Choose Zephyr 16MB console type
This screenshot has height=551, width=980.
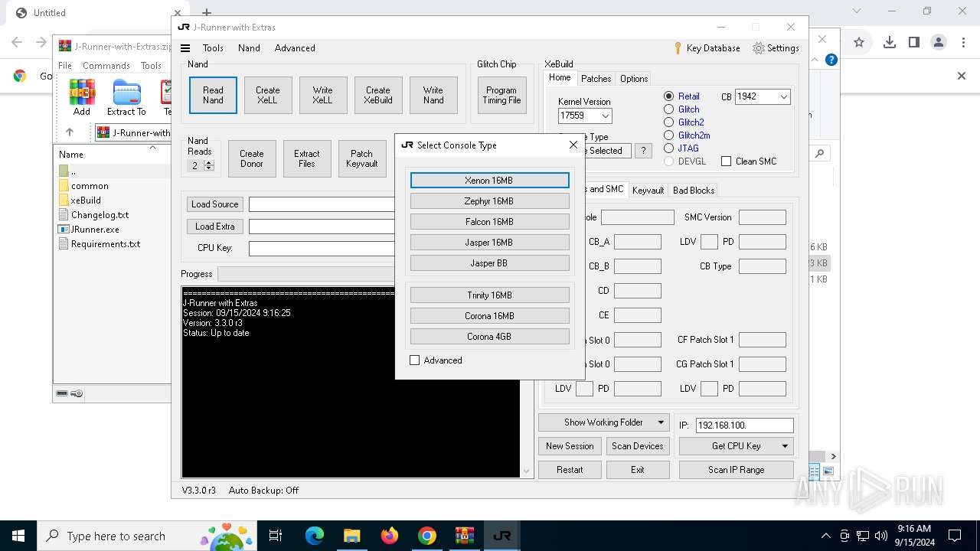489,201
